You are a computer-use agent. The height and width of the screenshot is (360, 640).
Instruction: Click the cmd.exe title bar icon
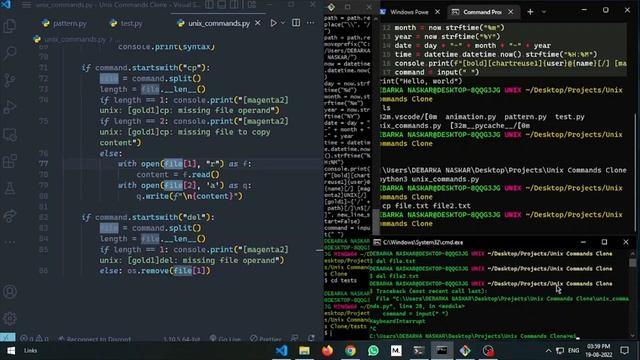[377, 242]
